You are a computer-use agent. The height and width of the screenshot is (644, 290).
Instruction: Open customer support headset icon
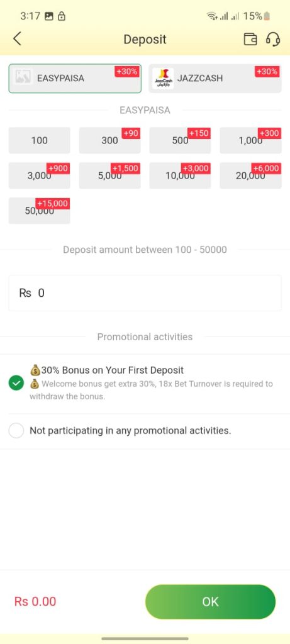(x=273, y=39)
